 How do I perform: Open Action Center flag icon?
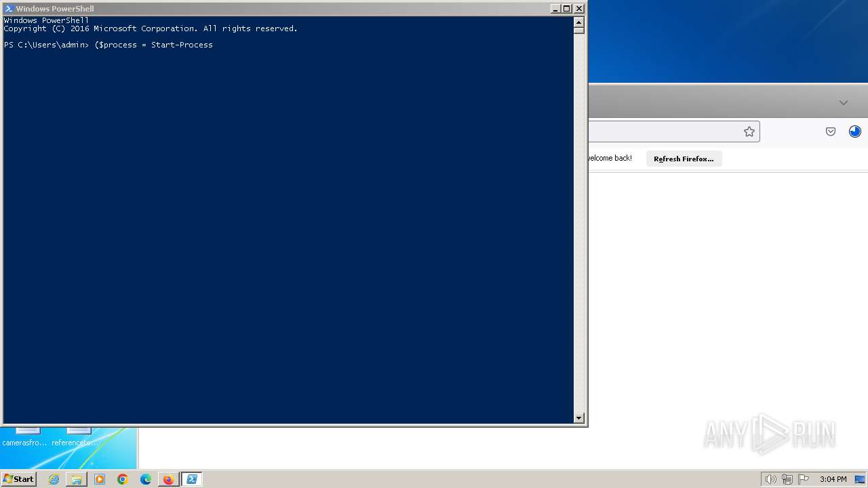click(x=804, y=479)
